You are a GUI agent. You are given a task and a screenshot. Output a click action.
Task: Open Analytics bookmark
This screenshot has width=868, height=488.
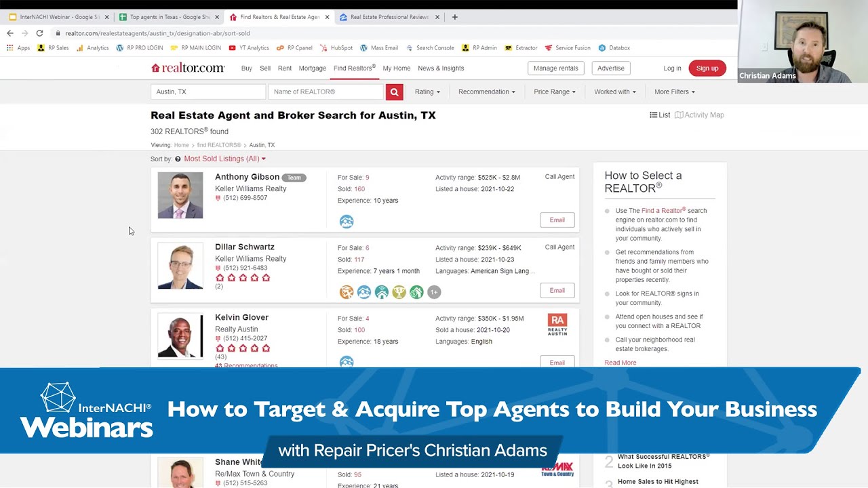(x=93, y=48)
